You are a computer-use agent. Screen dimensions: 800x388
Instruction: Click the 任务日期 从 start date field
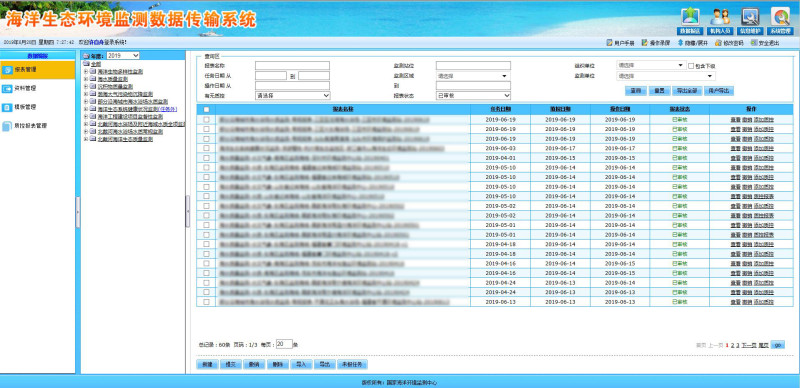tap(271, 76)
